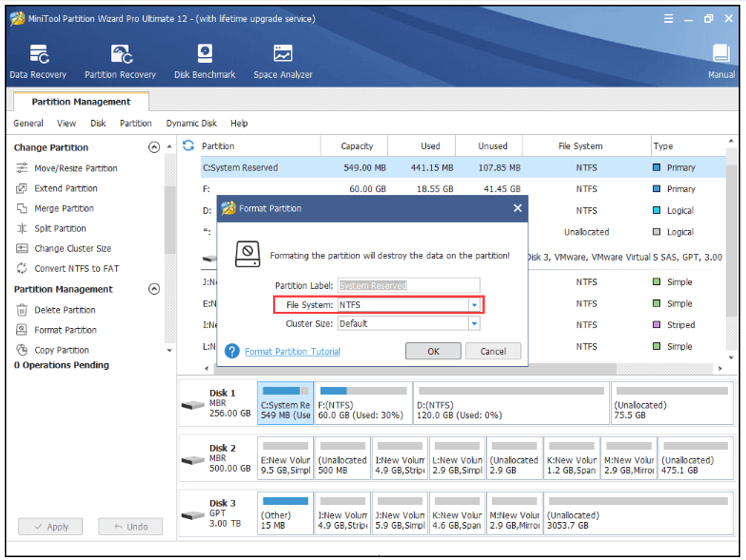Open the Dynamic Disk menu
This screenshot has height=560, width=746.
point(191,124)
